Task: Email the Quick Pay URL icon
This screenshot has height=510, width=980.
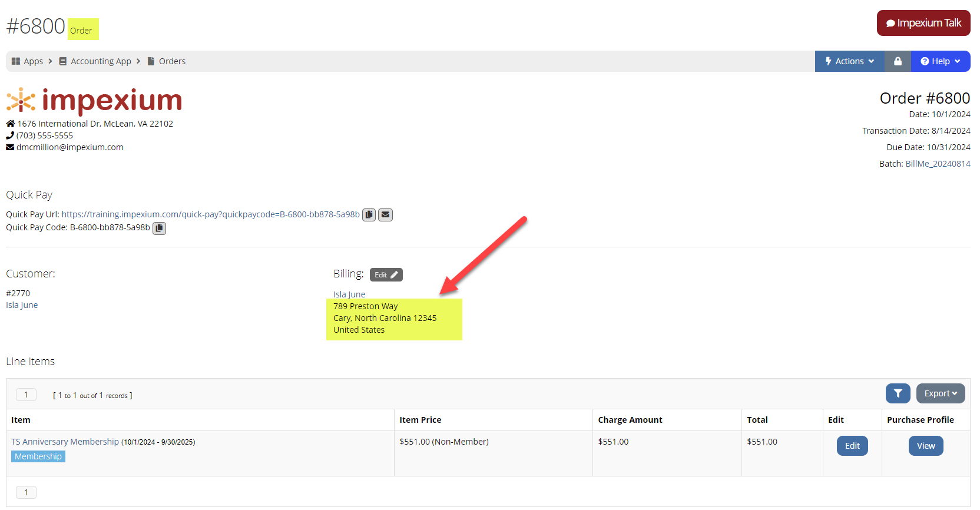Action: 385,215
